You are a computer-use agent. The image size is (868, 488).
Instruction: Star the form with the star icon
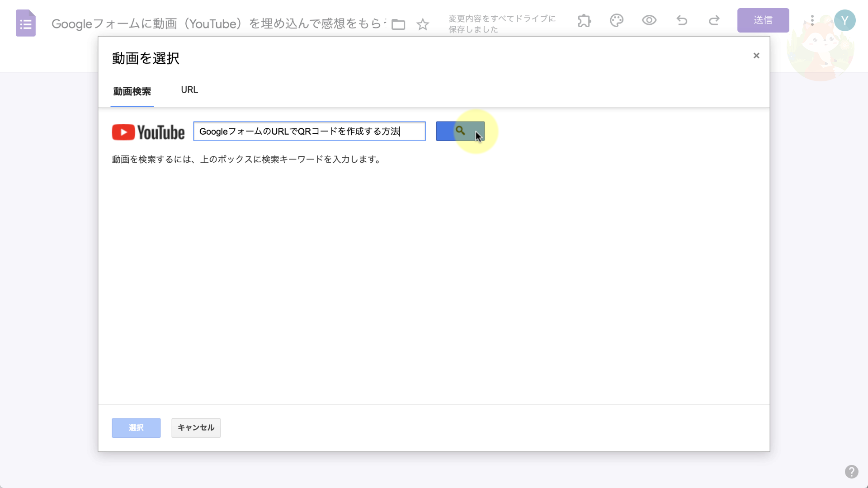423,24
